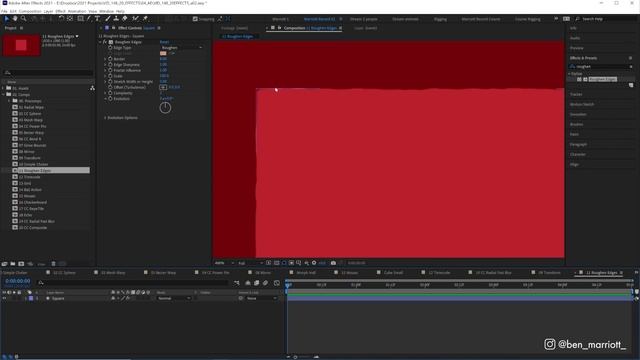Select the Roto Brush tool
The image size is (640, 360).
[x=136, y=19]
